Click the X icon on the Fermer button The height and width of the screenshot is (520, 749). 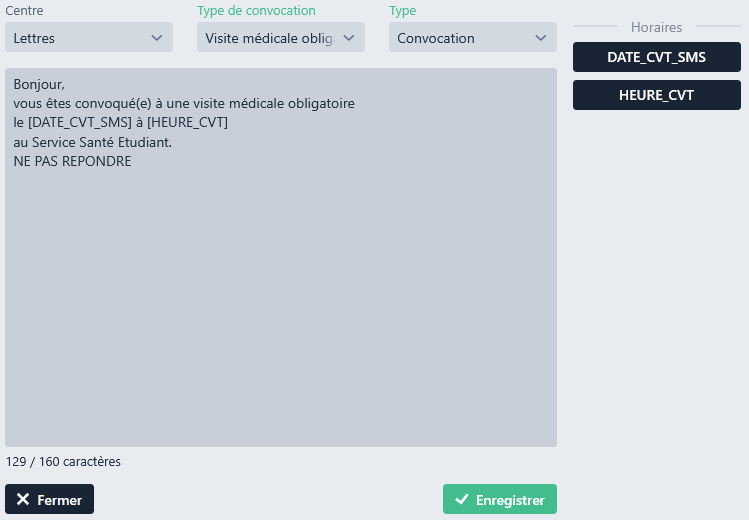(x=23, y=500)
